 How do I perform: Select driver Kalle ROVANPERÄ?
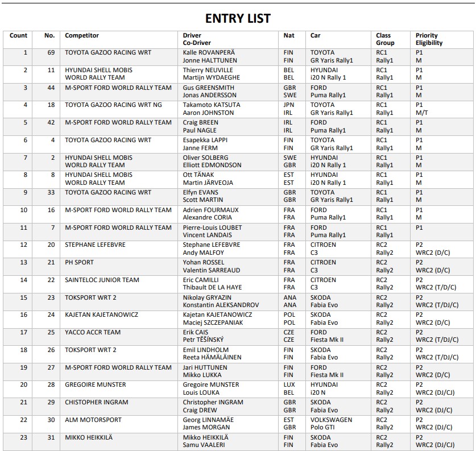pos(209,52)
